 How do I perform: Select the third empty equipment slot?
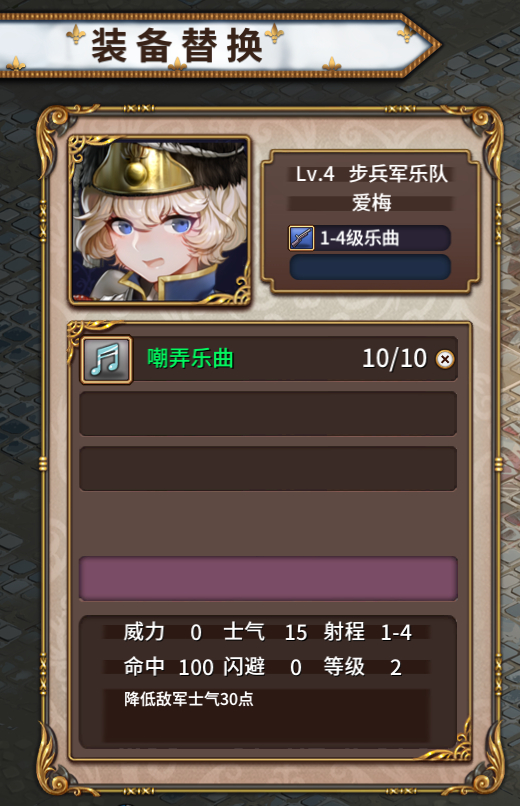268,468
